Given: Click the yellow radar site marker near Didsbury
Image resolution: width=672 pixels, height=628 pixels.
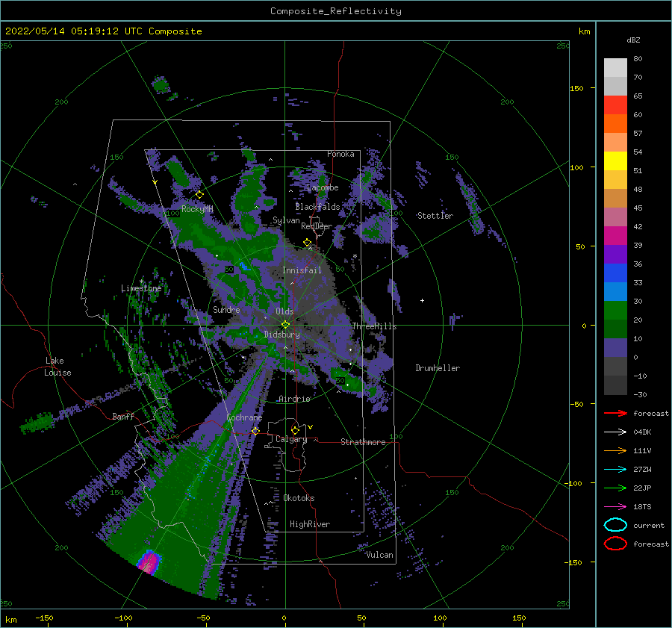Looking at the screenshot, I should (x=285, y=325).
